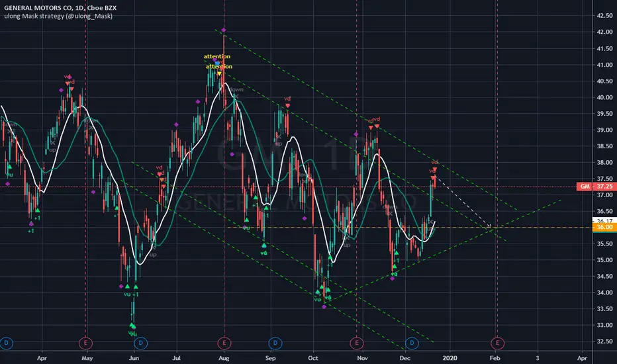Open the dividend marker near Sep
Image resolution: width=617 pixels, height=364 pixels.
point(275,343)
